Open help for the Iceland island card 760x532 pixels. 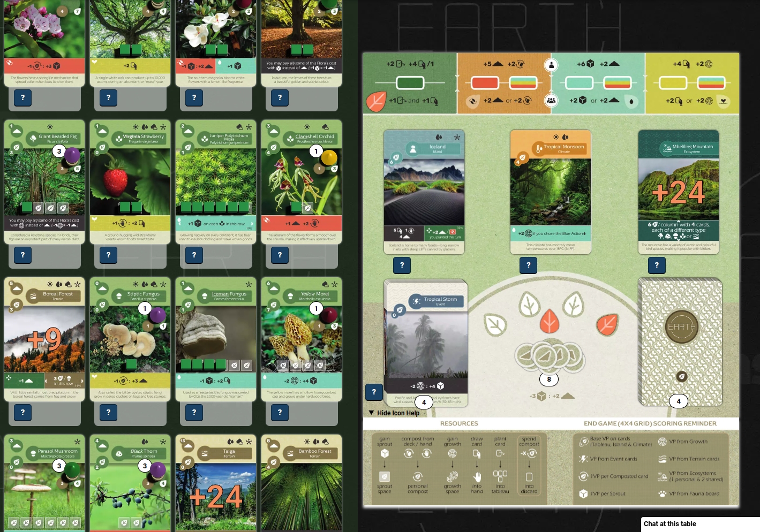point(402,265)
